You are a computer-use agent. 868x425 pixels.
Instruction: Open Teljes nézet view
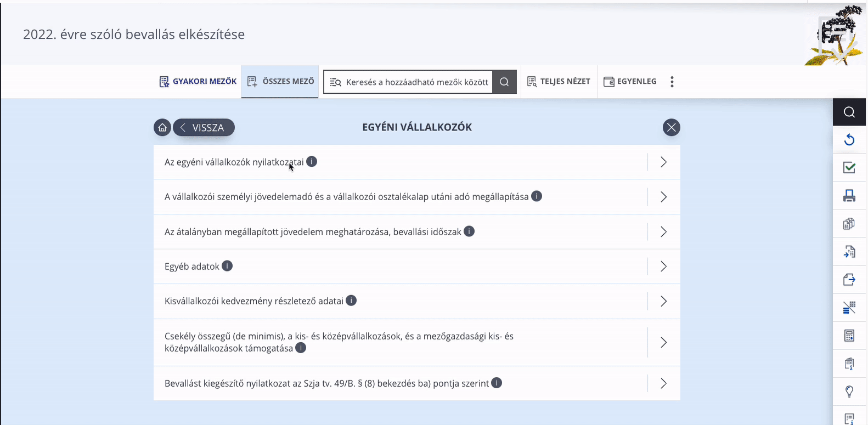click(x=559, y=82)
